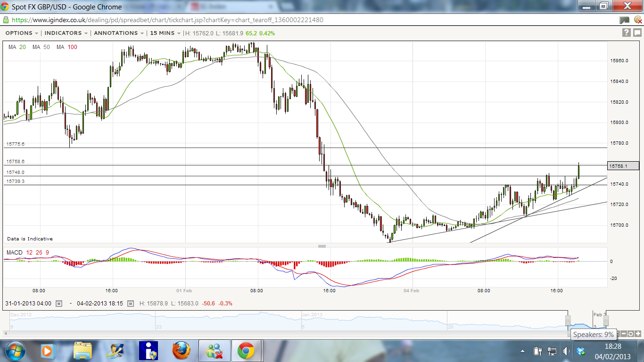Click the chart/MACD panel divider handle
The width and height of the screenshot is (644, 362).
pyautogui.click(x=322, y=246)
